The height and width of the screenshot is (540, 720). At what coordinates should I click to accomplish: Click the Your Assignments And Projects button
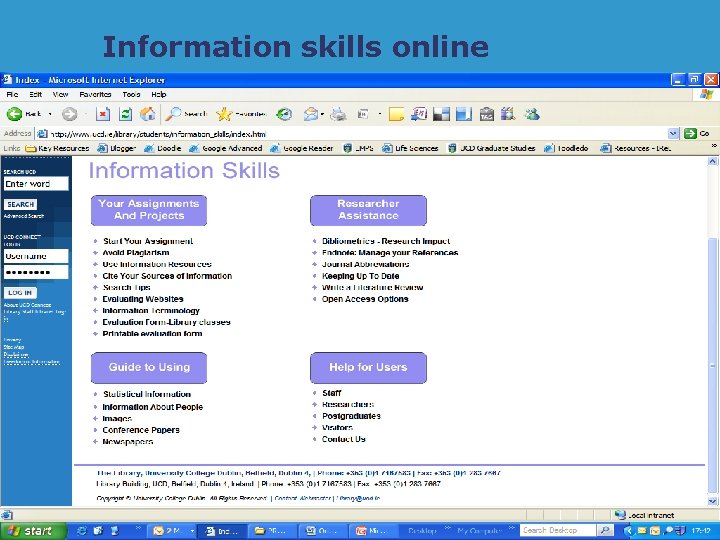pos(149,210)
